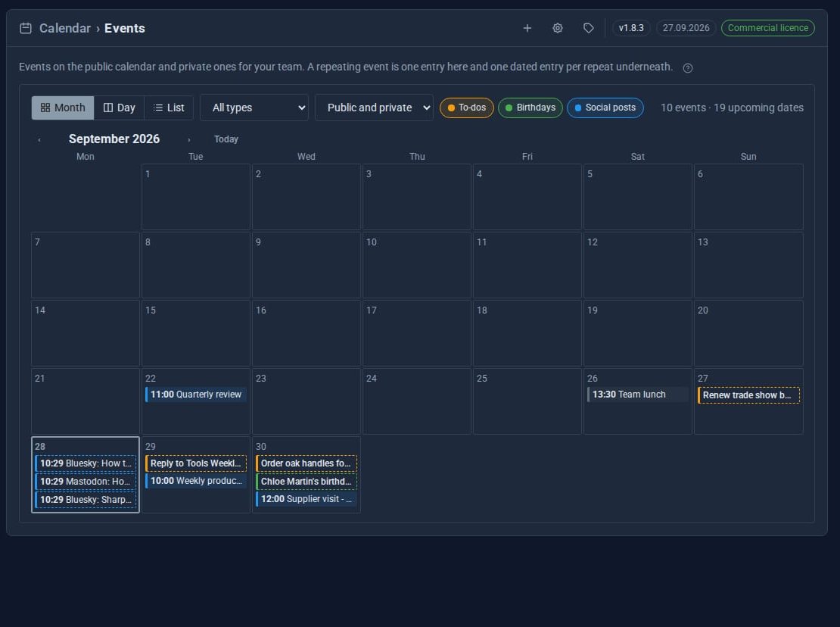Open the All types dropdown

(254, 108)
